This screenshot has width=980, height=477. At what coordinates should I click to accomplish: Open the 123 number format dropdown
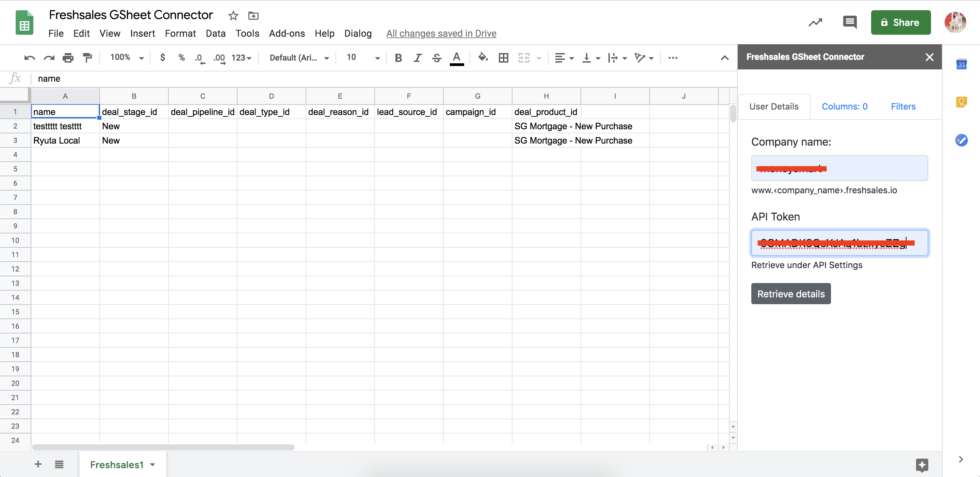[242, 58]
